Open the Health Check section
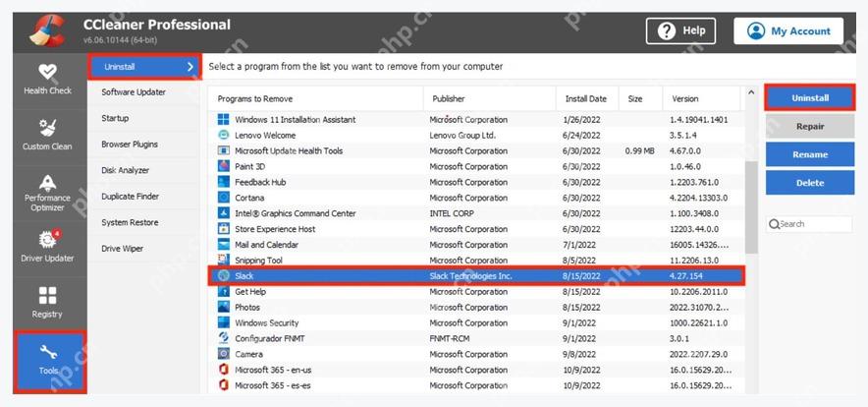The image size is (868, 407). coord(47,80)
